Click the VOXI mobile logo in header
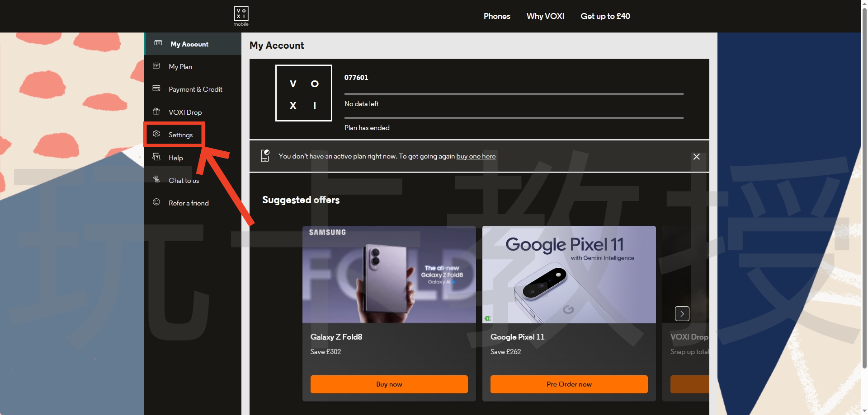The image size is (868, 415). (x=241, y=16)
